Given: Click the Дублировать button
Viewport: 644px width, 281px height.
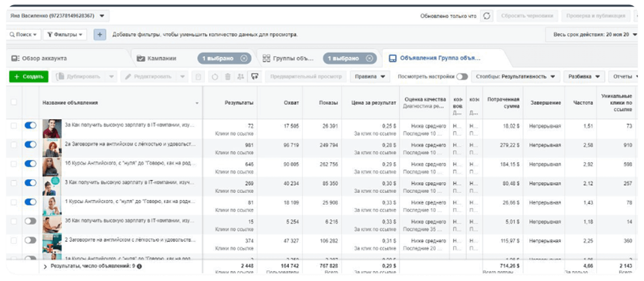Looking at the screenshot, I should tap(79, 76).
